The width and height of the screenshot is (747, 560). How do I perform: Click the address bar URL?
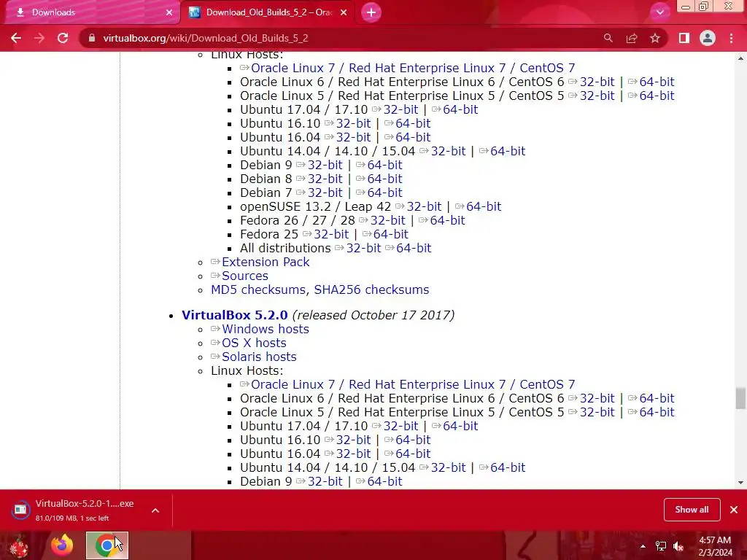[206, 38]
